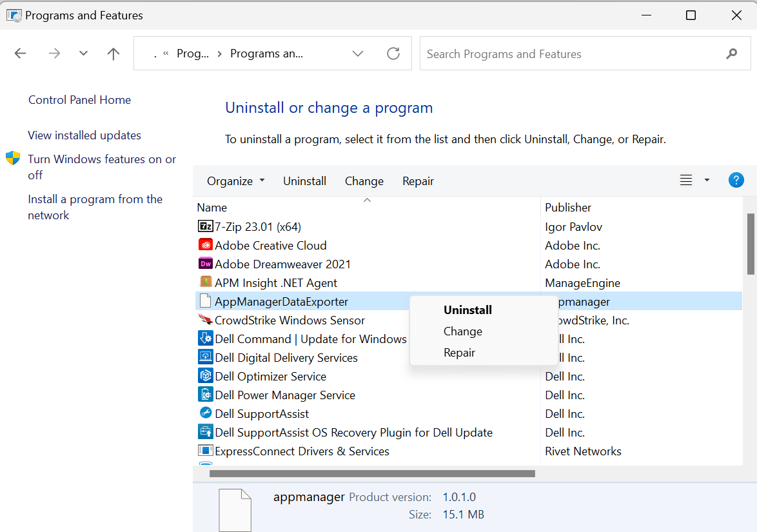Expand the address bar history dropdown

pyautogui.click(x=358, y=53)
